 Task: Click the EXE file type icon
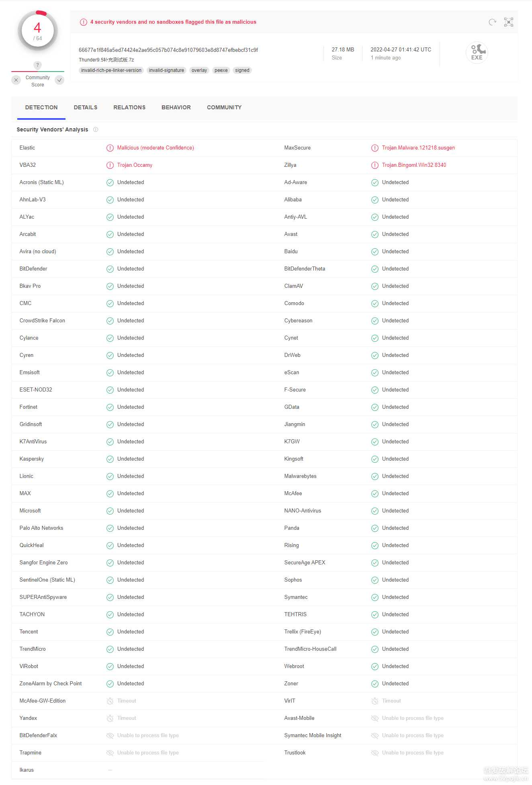(477, 53)
